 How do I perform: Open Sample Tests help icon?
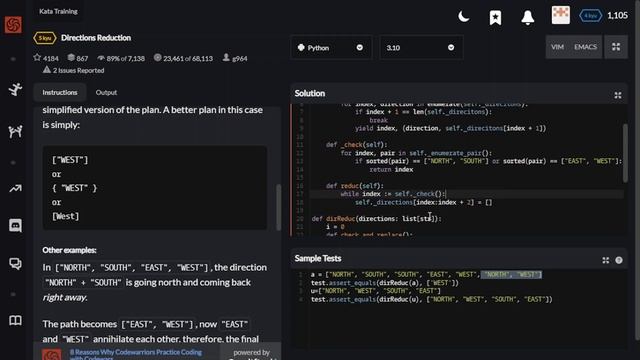point(619,260)
